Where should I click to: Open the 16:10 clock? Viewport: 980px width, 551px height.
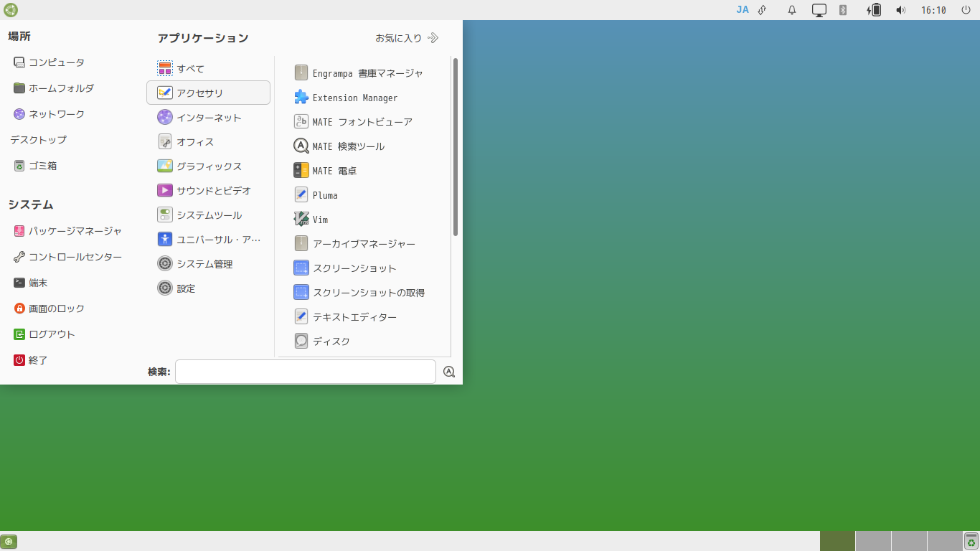(x=933, y=10)
